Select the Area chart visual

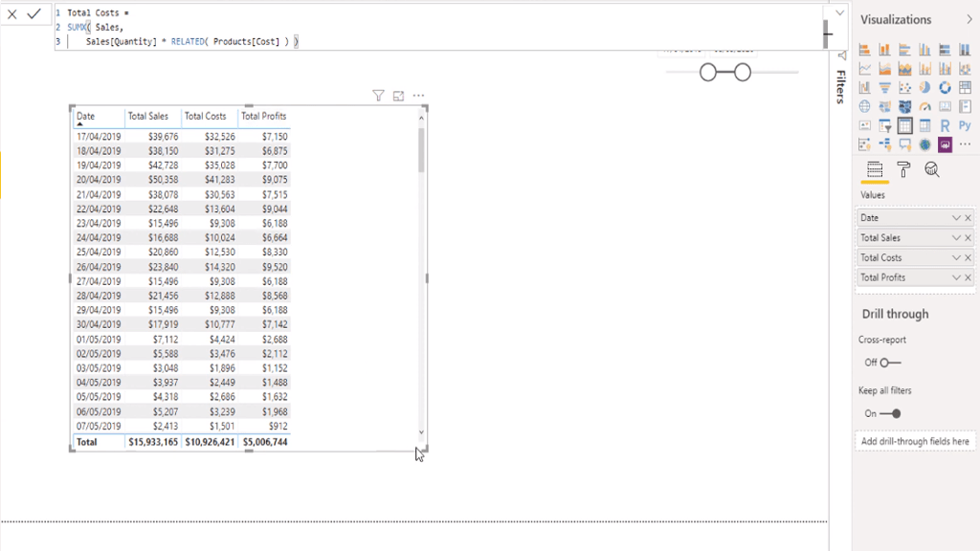coord(884,69)
